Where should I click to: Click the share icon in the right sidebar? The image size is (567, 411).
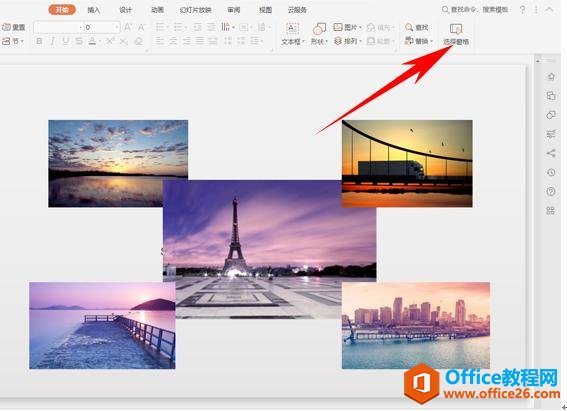pos(551,153)
